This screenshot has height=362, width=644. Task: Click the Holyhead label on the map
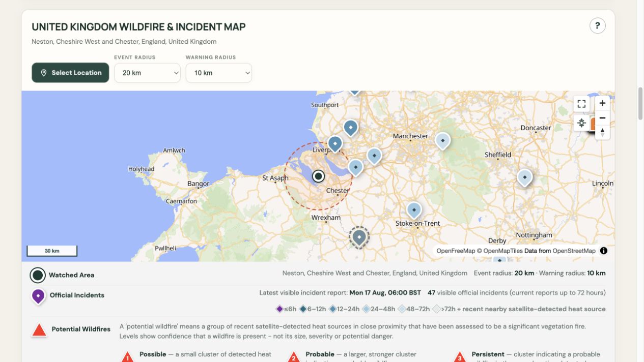(x=141, y=169)
